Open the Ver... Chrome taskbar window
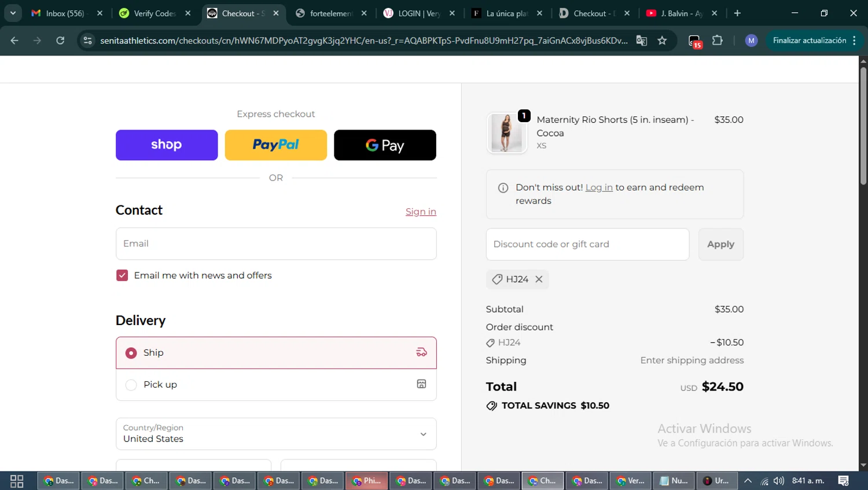This screenshot has width=868, height=490. pyautogui.click(x=630, y=481)
